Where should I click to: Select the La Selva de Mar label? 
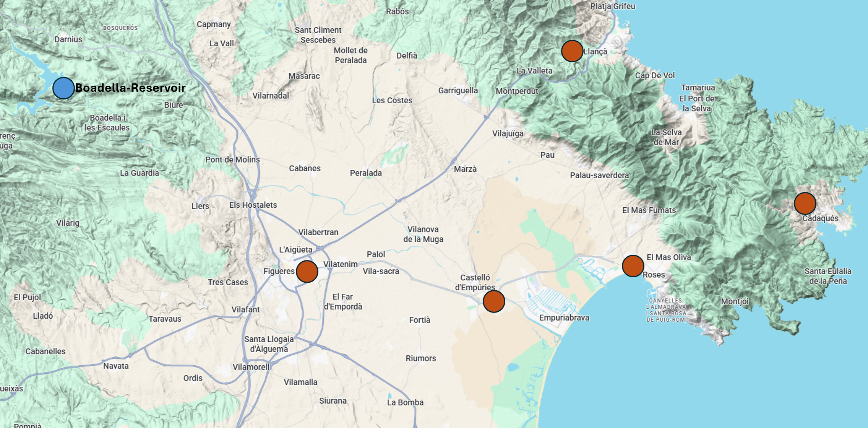pos(666,137)
